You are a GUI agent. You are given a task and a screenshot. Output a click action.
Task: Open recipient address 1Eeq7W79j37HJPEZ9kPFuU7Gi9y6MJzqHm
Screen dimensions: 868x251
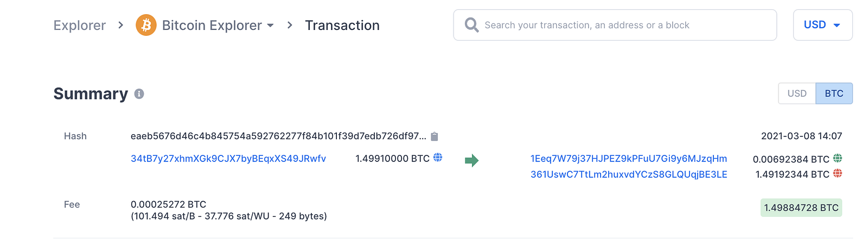(629, 159)
